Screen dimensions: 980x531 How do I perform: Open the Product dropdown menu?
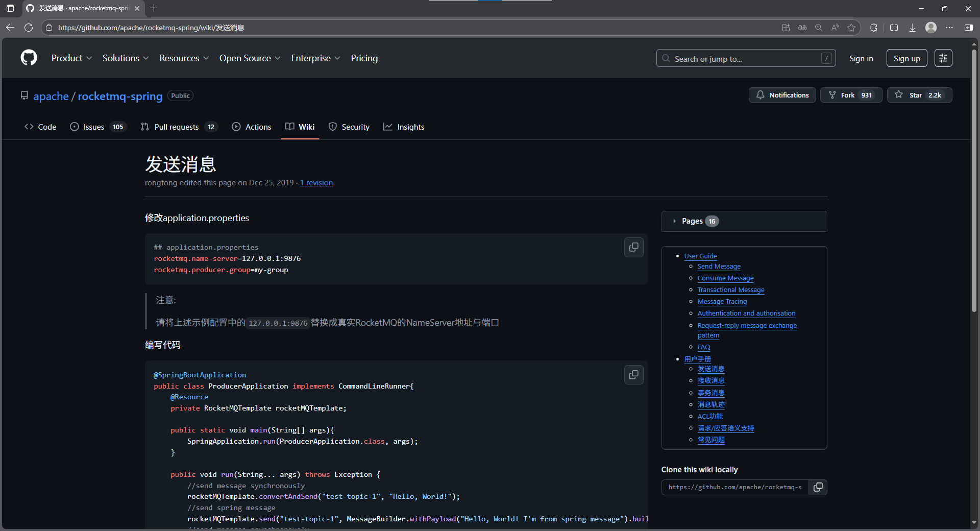[71, 58]
